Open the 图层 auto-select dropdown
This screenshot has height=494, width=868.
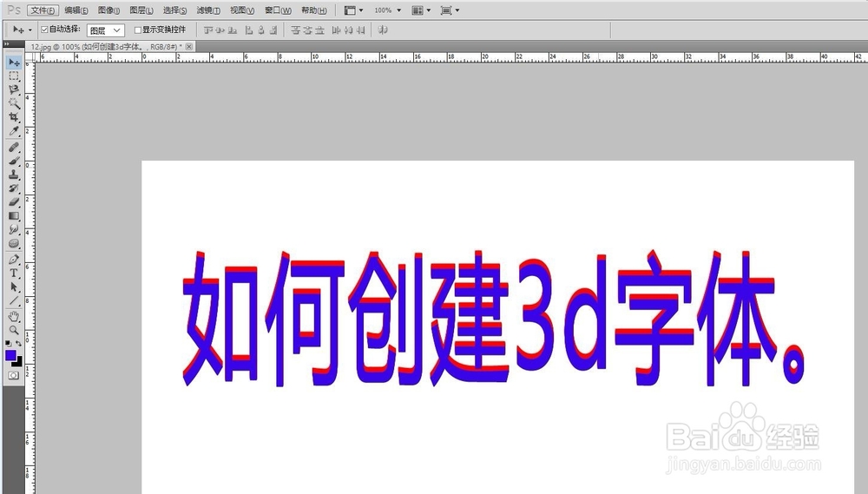tap(105, 30)
